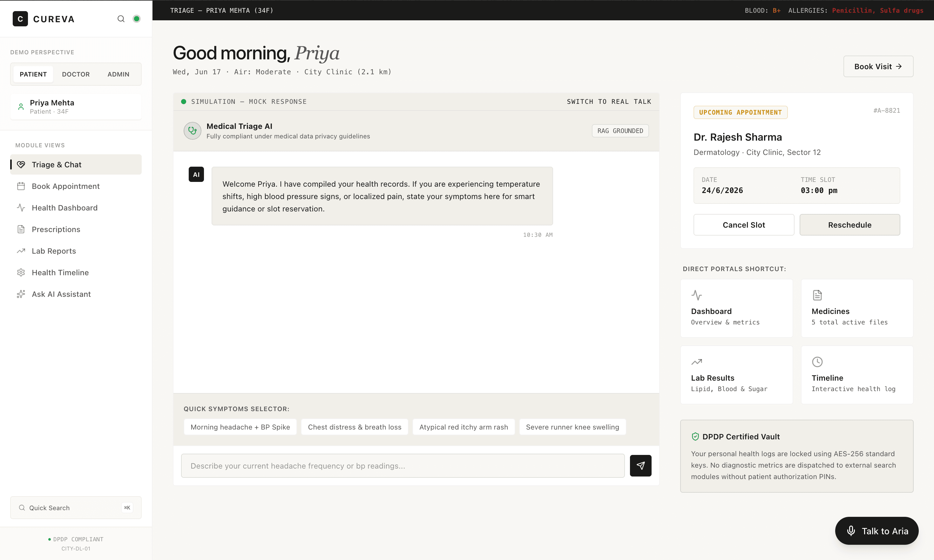934x560 pixels.
Task: Switch demo perspective to Doctor
Action: 76,74
